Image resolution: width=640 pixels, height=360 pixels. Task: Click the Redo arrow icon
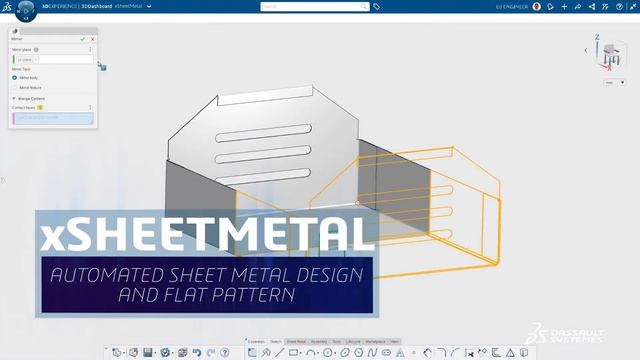[211, 352]
